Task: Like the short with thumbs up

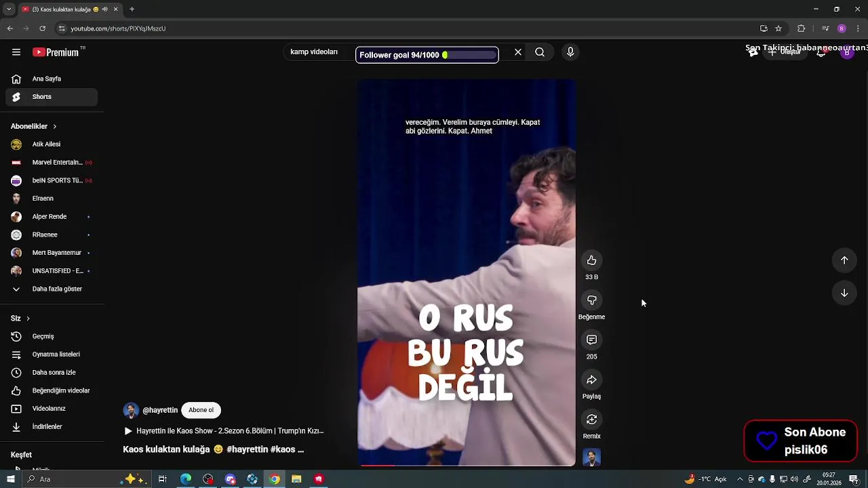Action: pos(591,260)
